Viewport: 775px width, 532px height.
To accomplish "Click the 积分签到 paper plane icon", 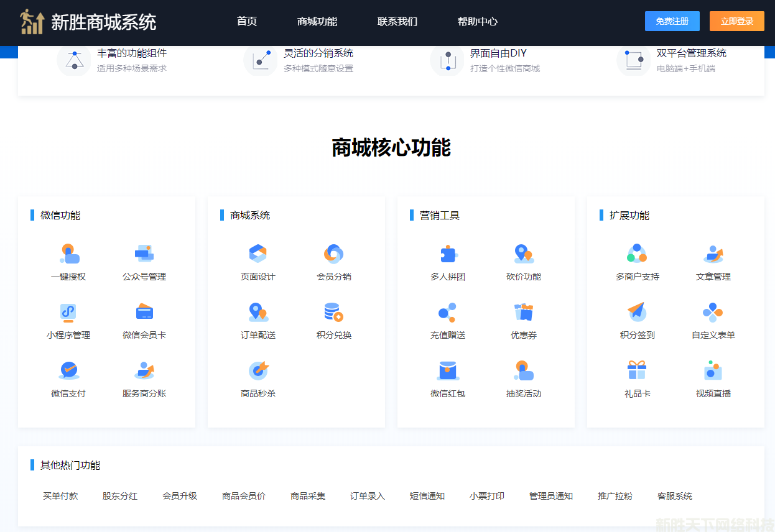I will point(637,312).
